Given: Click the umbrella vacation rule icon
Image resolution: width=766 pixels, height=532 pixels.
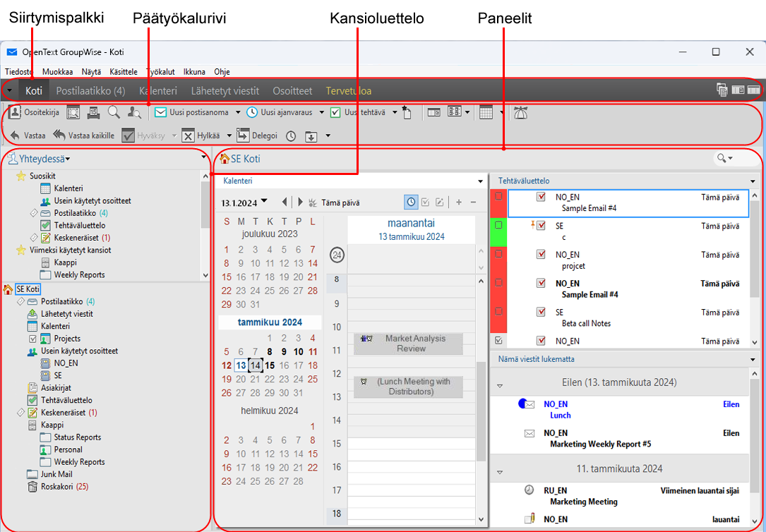Looking at the screenshot, I should (521, 113).
